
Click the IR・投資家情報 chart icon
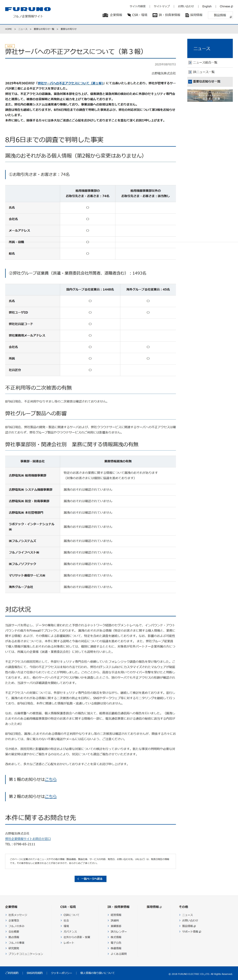click(155, 15)
